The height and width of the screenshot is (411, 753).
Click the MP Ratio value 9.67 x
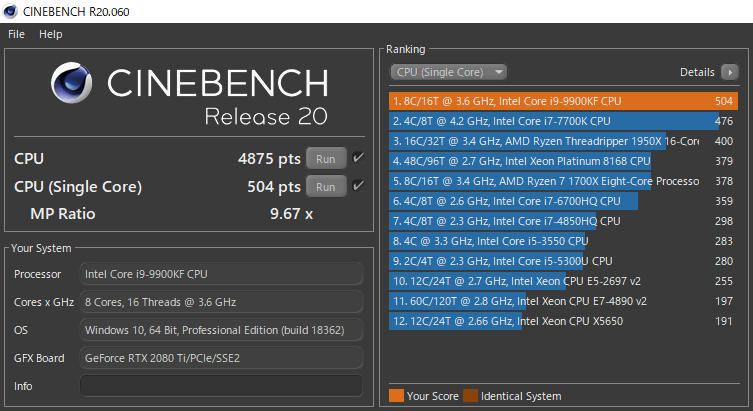[291, 214]
